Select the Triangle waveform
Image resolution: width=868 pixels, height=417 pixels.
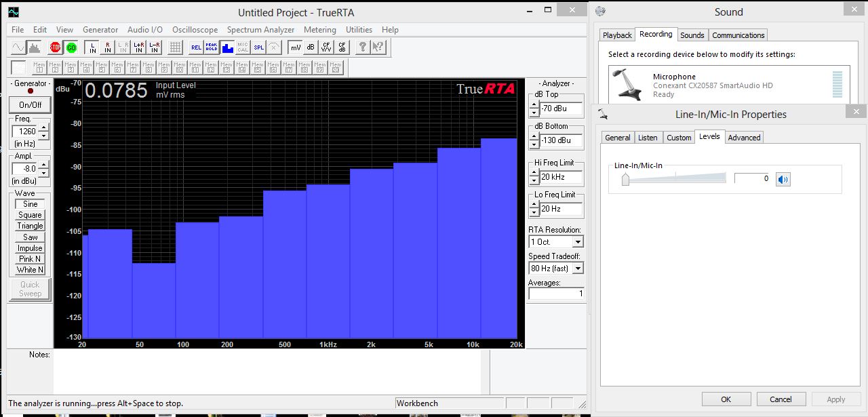coord(30,226)
